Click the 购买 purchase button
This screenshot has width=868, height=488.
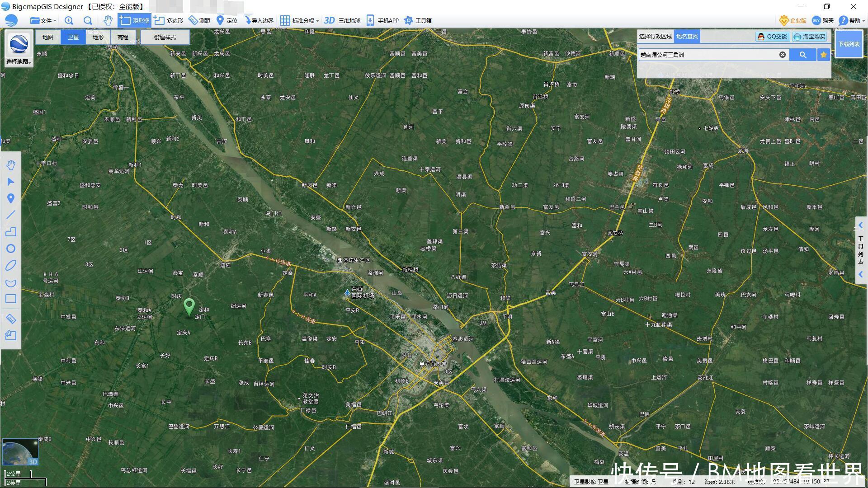823,20
